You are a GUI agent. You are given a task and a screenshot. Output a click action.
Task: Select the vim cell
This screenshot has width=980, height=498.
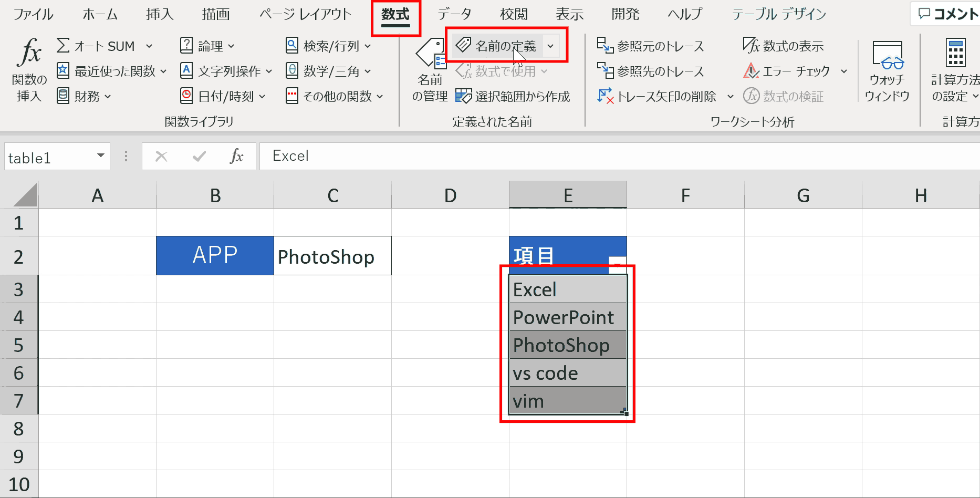568,400
